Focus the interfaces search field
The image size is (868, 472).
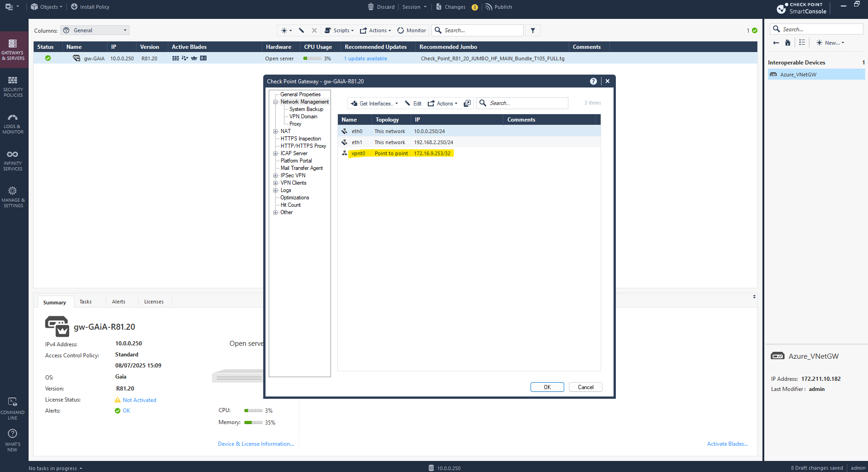522,103
